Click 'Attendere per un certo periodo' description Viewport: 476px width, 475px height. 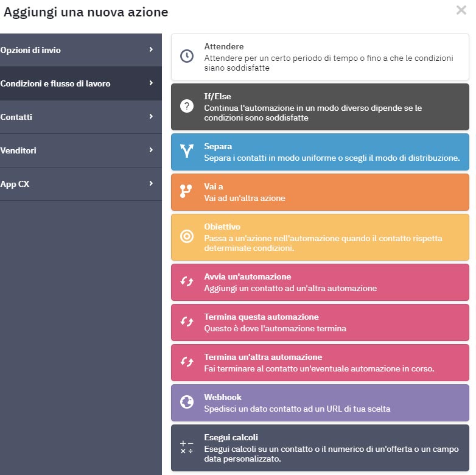pos(329,63)
